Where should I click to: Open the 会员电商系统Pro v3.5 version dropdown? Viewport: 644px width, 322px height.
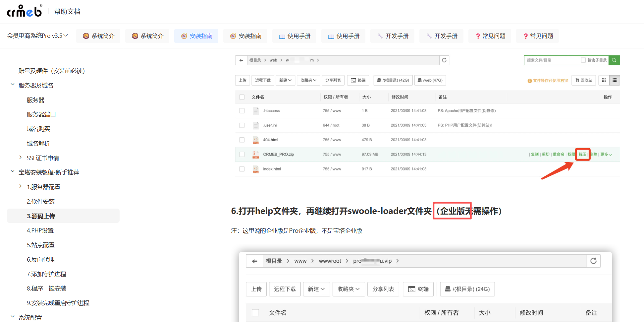click(x=37, y=36)
